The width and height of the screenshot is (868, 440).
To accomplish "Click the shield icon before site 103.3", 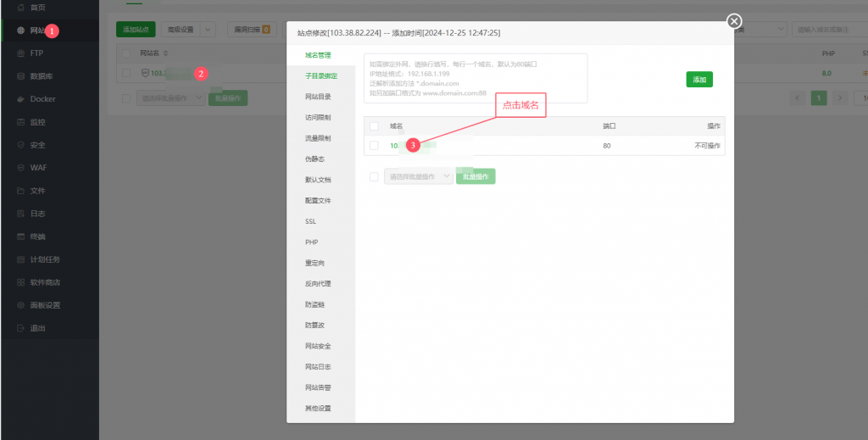I will (145, 73).
